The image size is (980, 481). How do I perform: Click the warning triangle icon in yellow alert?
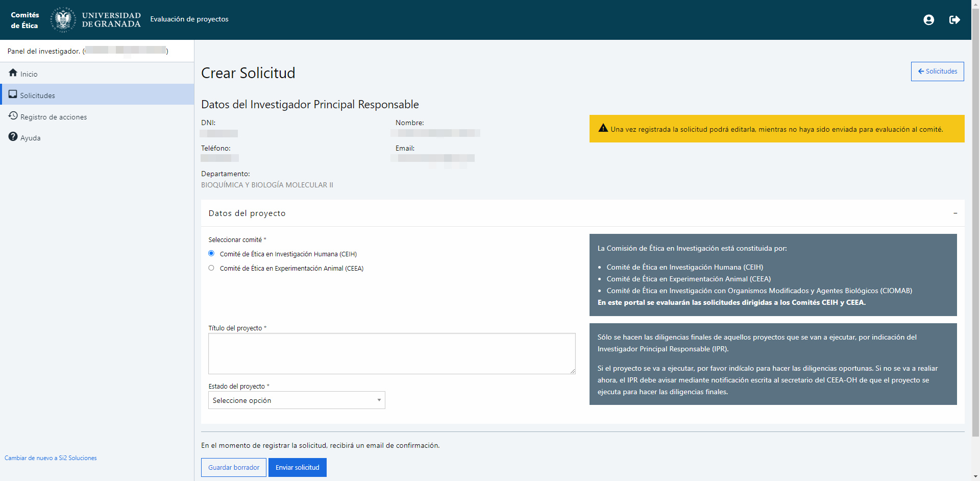603,129
